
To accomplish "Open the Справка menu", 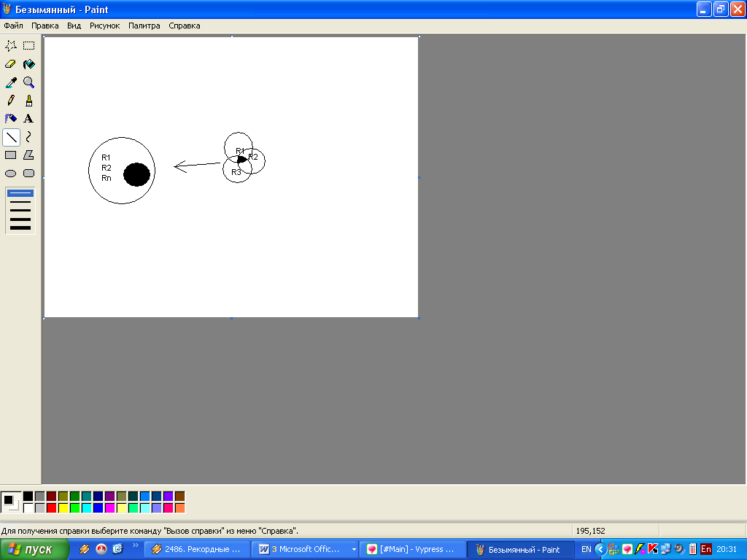I will point(185,26).
